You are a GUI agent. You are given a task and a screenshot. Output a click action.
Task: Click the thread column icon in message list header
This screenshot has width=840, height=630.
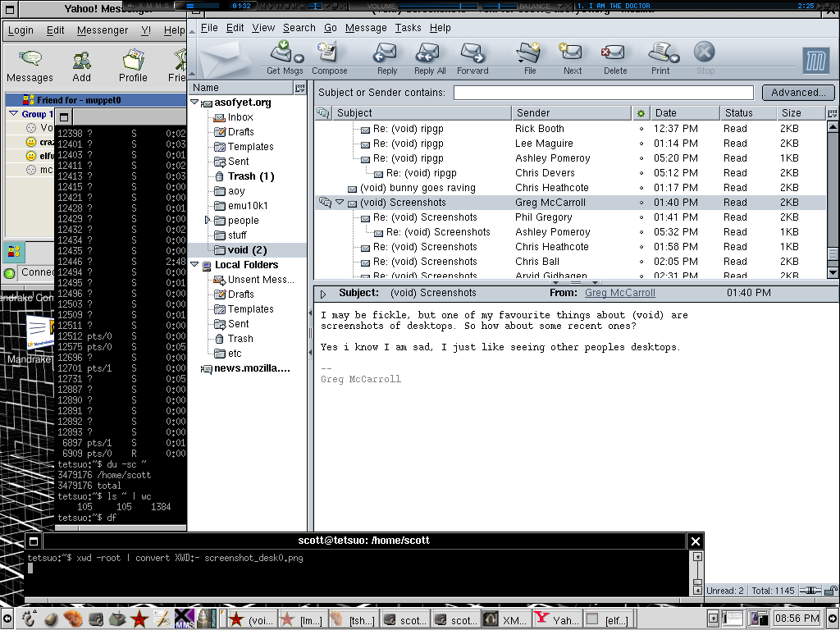(x=322, y=112)
